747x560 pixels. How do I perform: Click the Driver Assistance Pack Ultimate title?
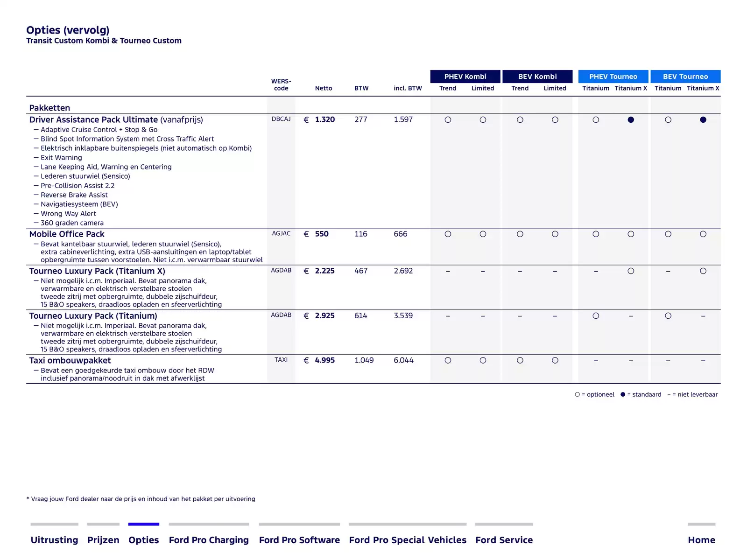[93, 119]
